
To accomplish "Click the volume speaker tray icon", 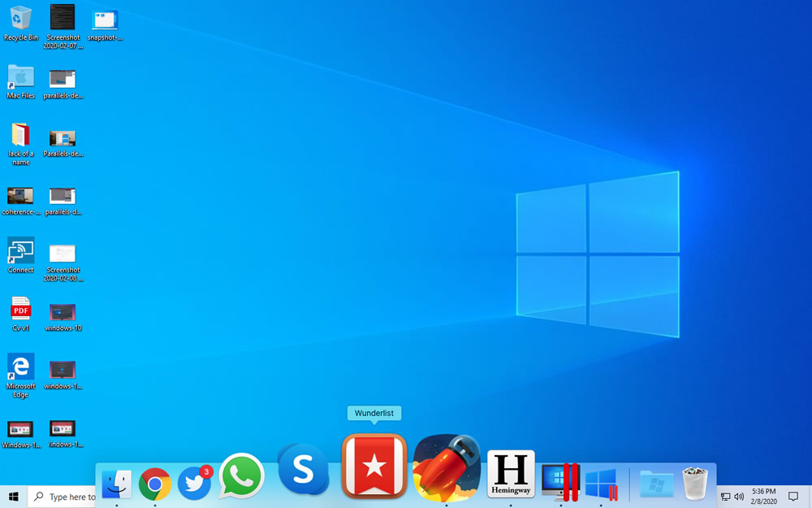I will (739, 497).
